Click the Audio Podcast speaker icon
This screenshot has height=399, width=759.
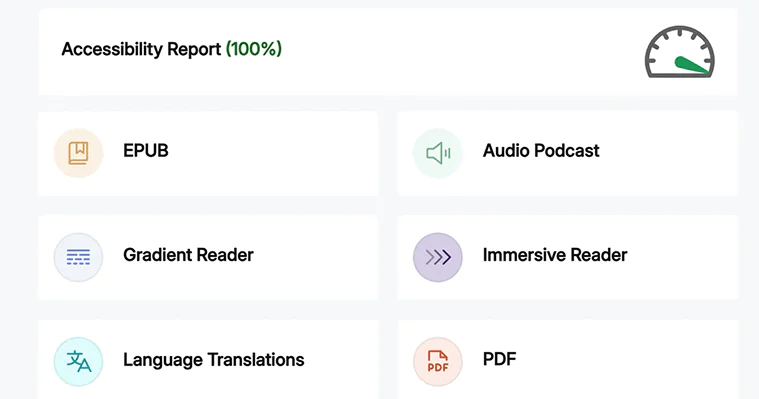(438, 153)
